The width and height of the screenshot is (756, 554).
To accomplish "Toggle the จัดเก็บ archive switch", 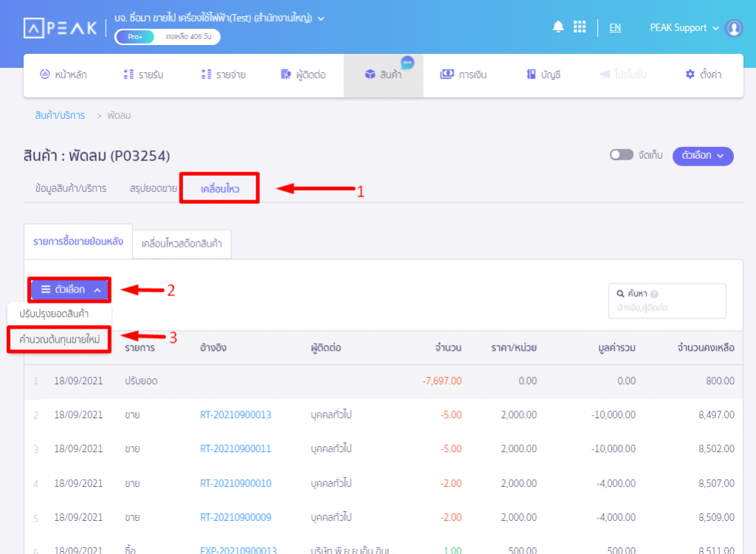I will pos(621,155).
